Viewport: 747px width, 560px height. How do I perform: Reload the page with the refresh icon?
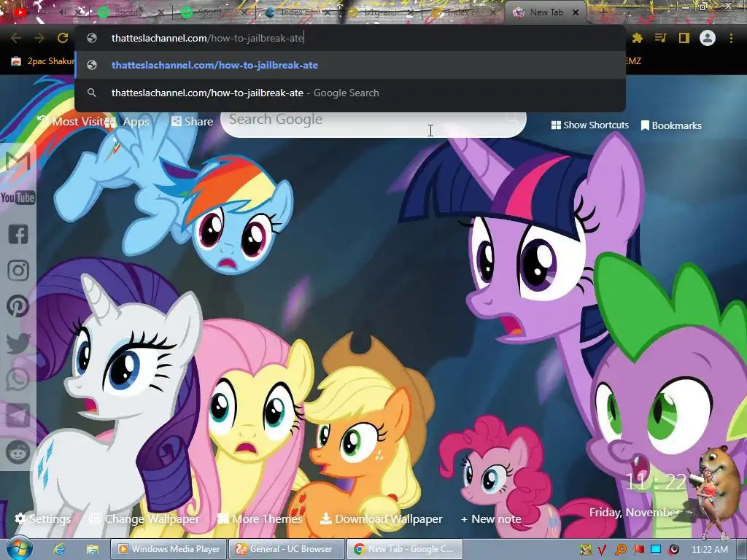pos(63,38)
